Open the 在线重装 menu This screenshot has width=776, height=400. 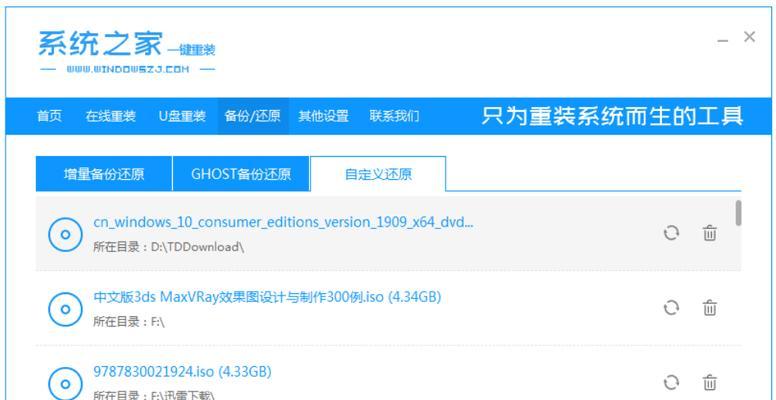click(x=110, y=116)
